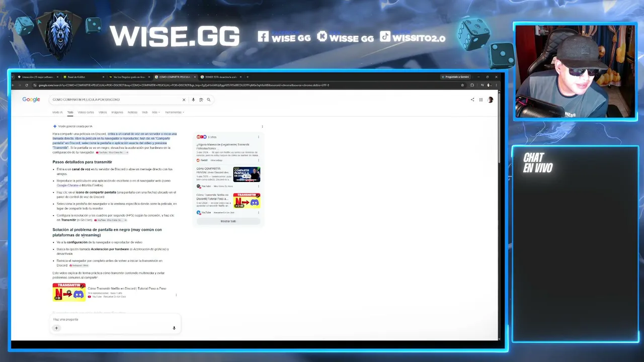Screen dimensions: 644x362
Task: Click the Pregúntale a Gemini button
Action: click(x=455, y=77)
